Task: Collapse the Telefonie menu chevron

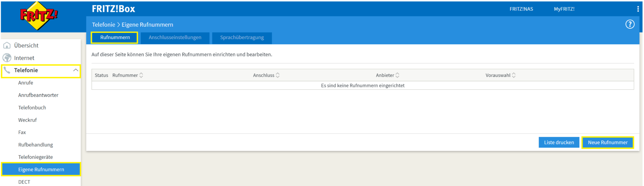Action: coord(76,70)
